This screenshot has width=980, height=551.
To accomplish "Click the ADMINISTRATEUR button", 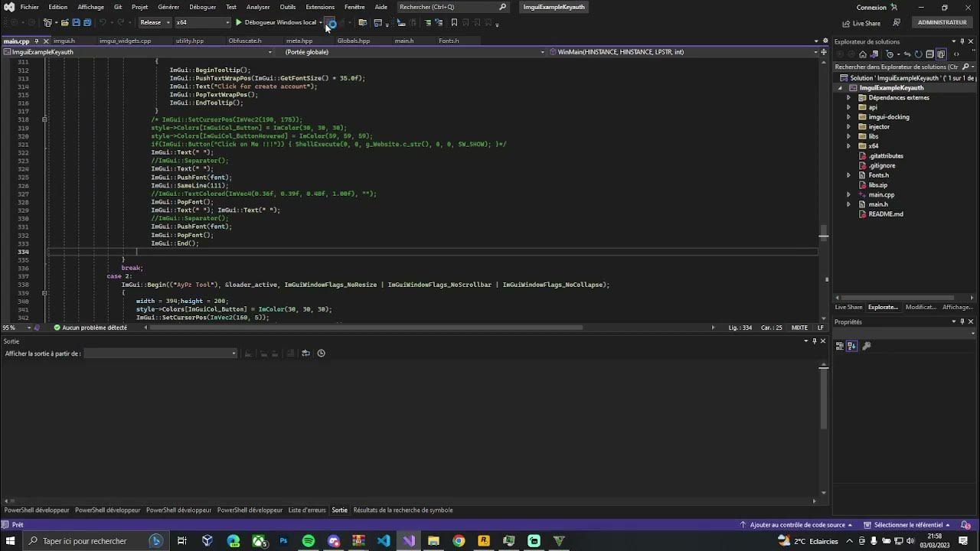I will pos(942,23).
